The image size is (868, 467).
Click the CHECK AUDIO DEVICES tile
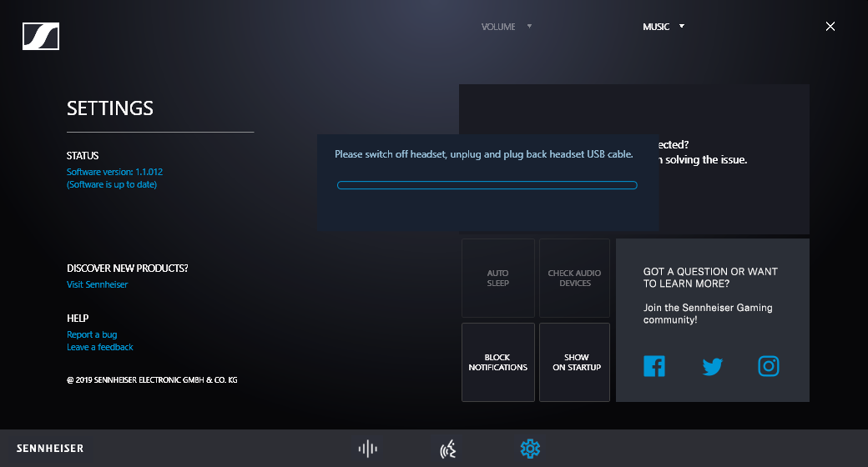click(574, 278)
